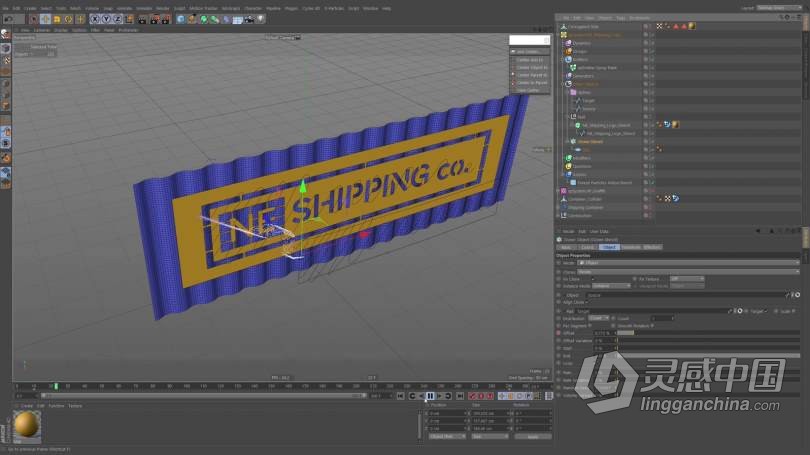The image size is (810, 455).
Task: Go to start of timeline
Action: [x=400, y=396]
